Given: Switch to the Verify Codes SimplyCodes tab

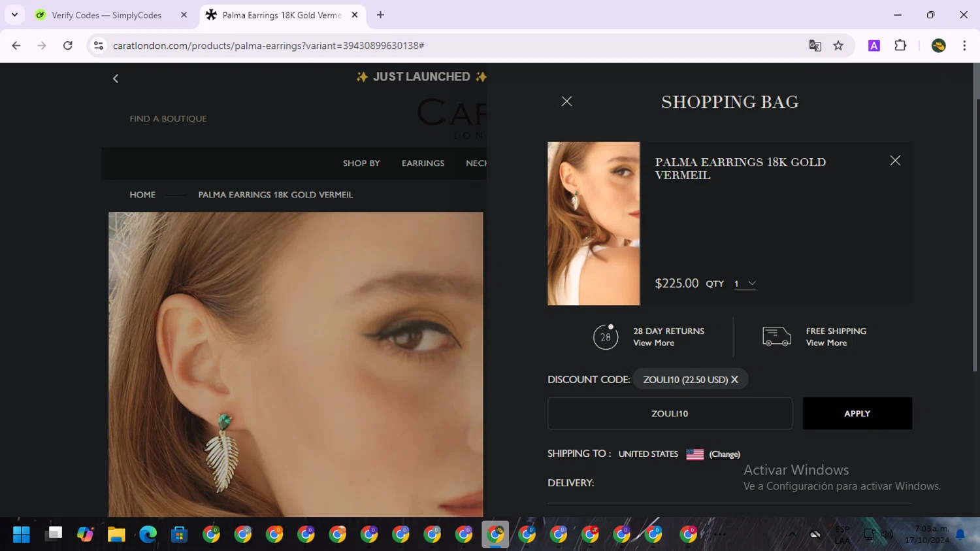Looking at the screenshot, I should point(106,15).
